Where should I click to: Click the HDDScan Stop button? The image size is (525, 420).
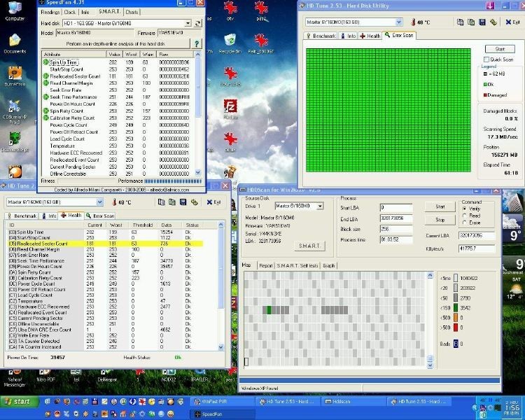coord(440,220)
